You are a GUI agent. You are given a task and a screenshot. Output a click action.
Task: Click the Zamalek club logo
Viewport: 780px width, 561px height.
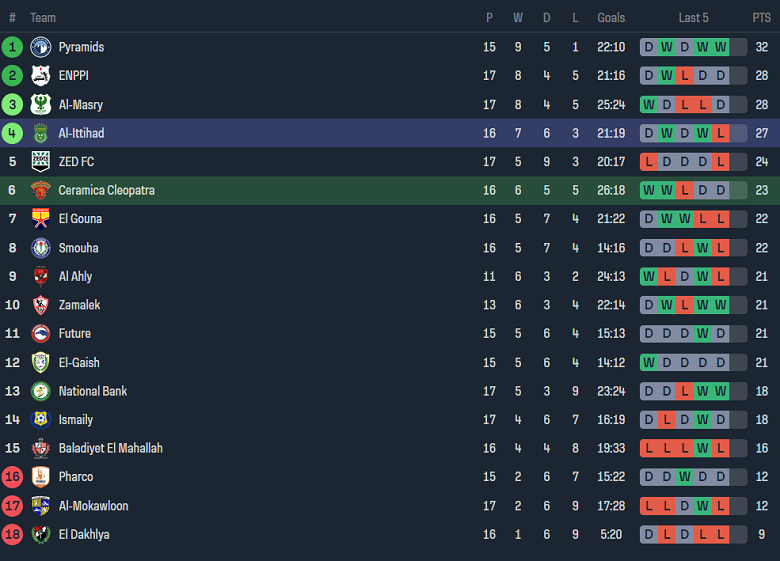coord(40,305)
